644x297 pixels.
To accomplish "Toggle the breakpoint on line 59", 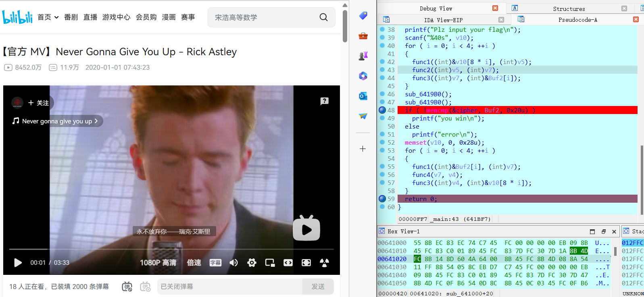I will (382, 199).
